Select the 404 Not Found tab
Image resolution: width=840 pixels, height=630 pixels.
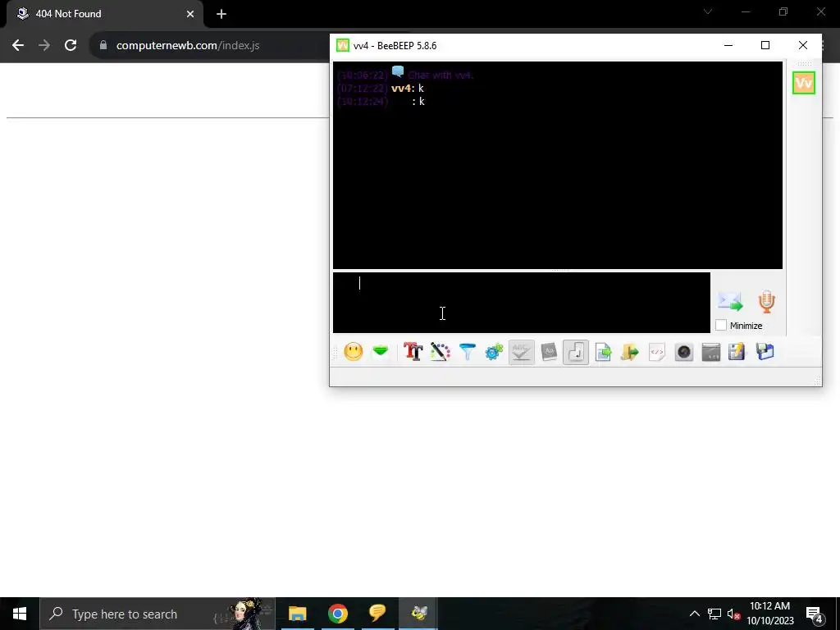coord(105,14)
